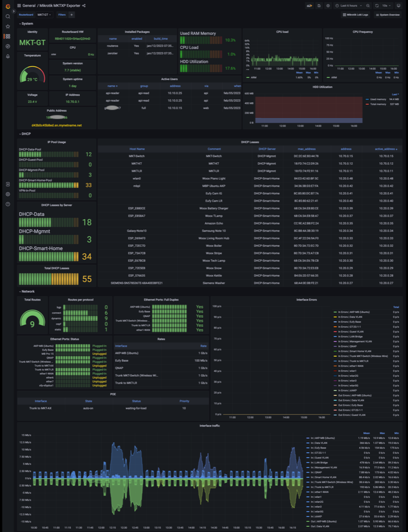This screenshot has height=532, width=408.
Task: Click the Total DHCP Leases bar gauge
Action: [48, 279]
